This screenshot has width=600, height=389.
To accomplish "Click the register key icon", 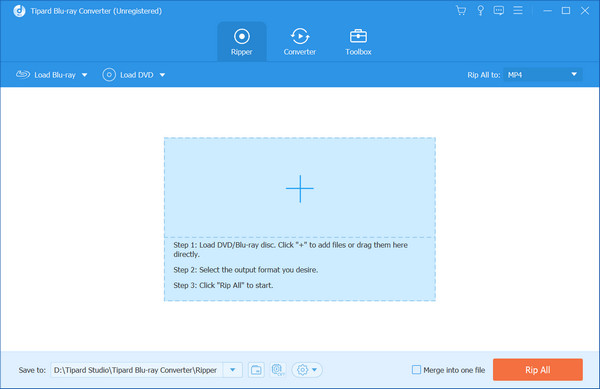I will coord(480,11).
